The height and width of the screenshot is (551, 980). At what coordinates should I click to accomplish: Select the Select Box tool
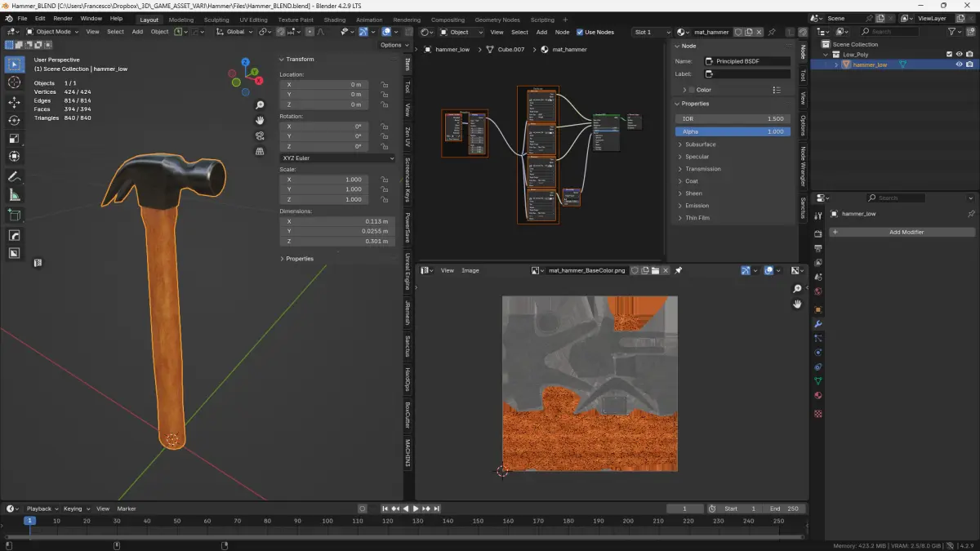[x=14, y=64]
